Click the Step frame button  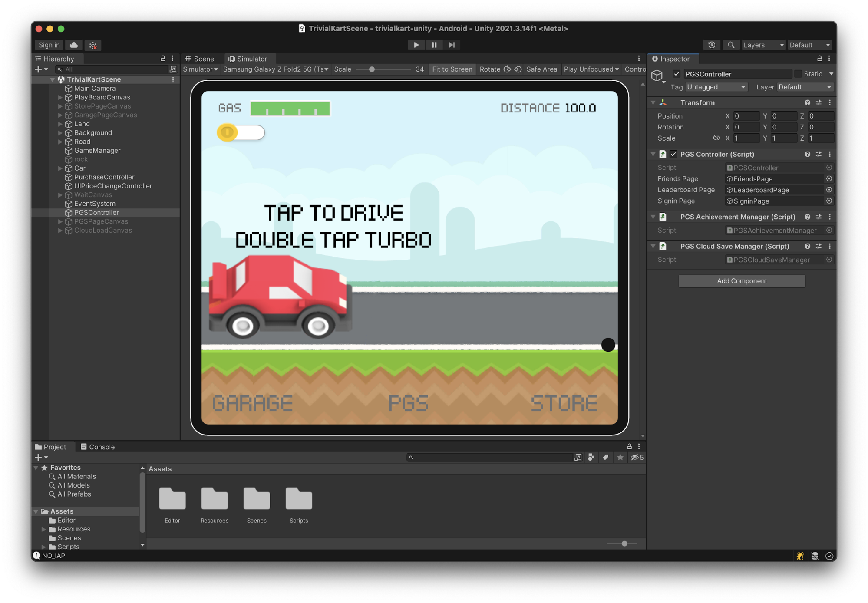pos(452,45)
